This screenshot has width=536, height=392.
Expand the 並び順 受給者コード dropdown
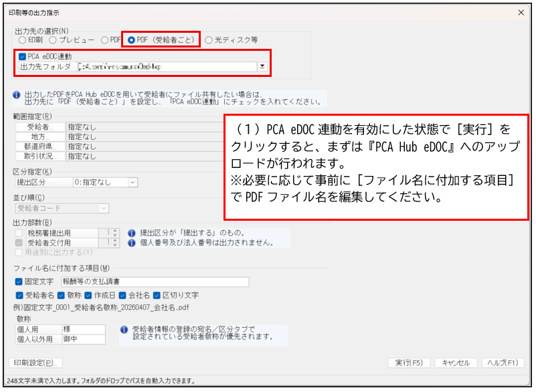pyautogui.click(x=104, y=209)
